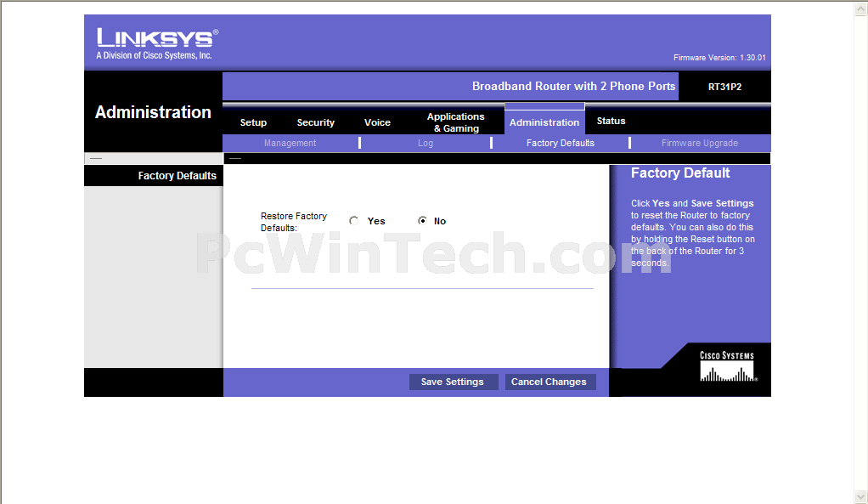Go to the Voice tab
Viewport: 868px width, 504px height.
(x=377, y=122)
